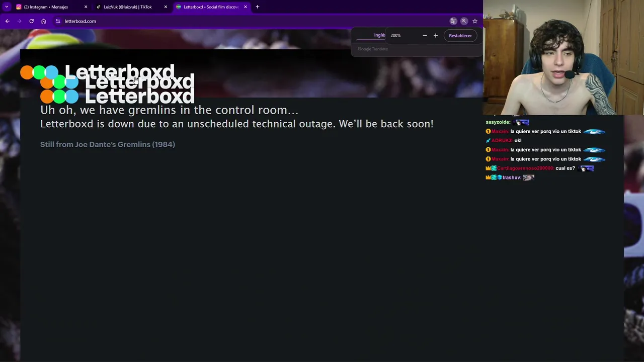Click the streamer webcam feed

pyautogui.click(x=563, y=57)
